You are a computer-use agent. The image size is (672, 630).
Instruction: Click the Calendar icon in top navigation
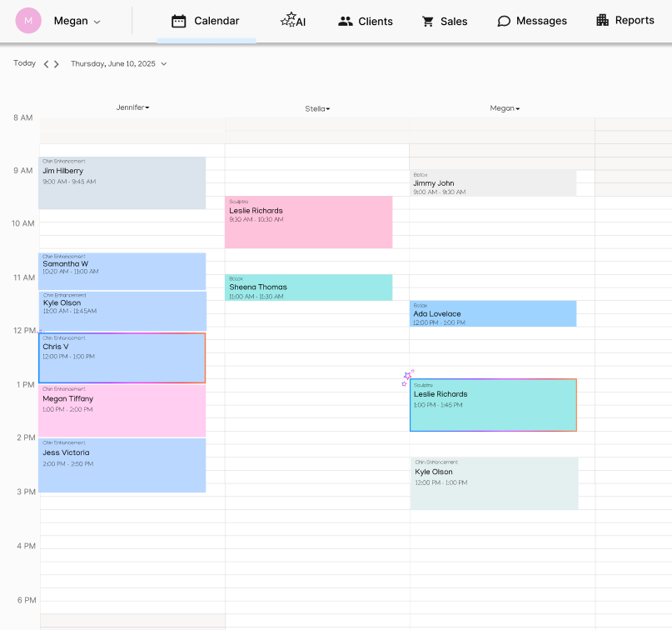[178, 21]
